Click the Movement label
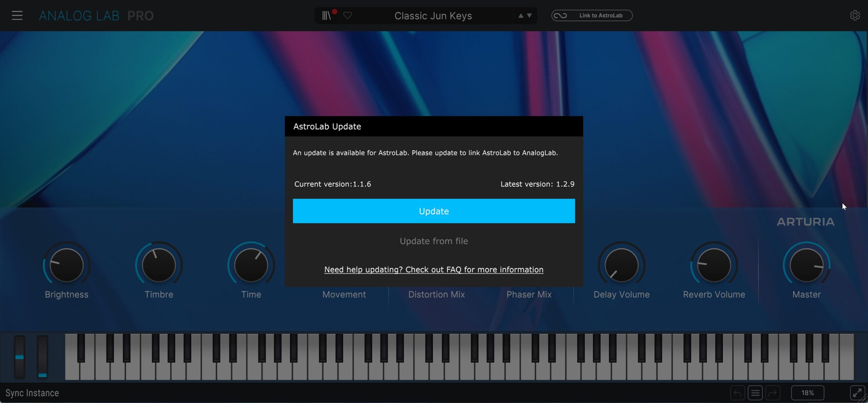The width and height of the screenshot is (868, 403). [344, 294]
